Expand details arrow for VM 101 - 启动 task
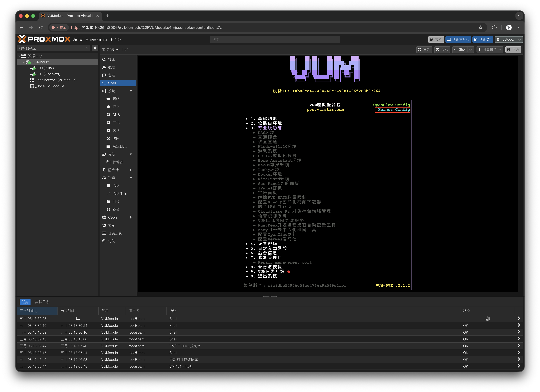 (x=519, y=366)
